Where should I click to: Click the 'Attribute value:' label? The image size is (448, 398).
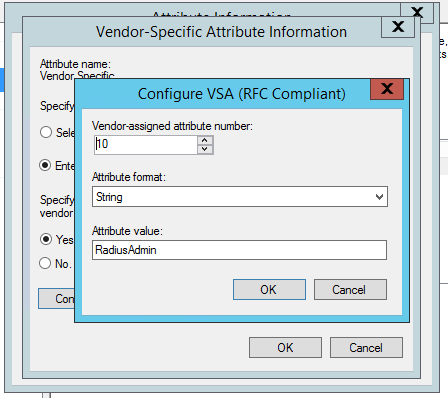(x=127, y=231)
